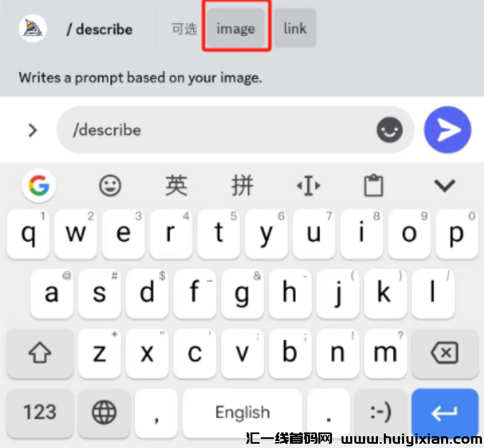Open the emoji picker in message field

(x=389, y=130)
